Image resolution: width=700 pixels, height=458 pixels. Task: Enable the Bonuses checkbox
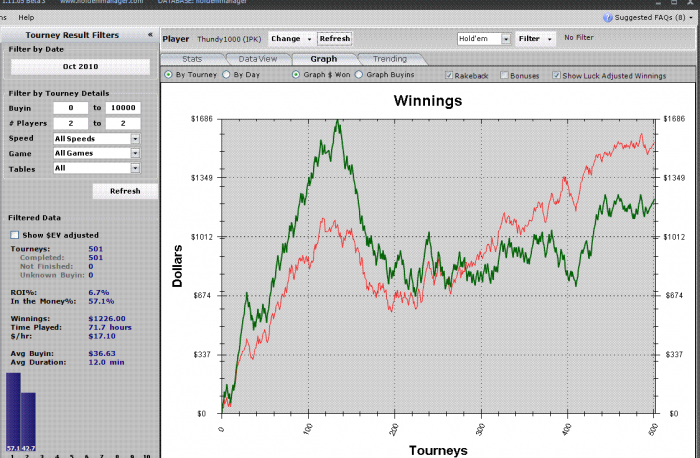[x=504, y=75]
